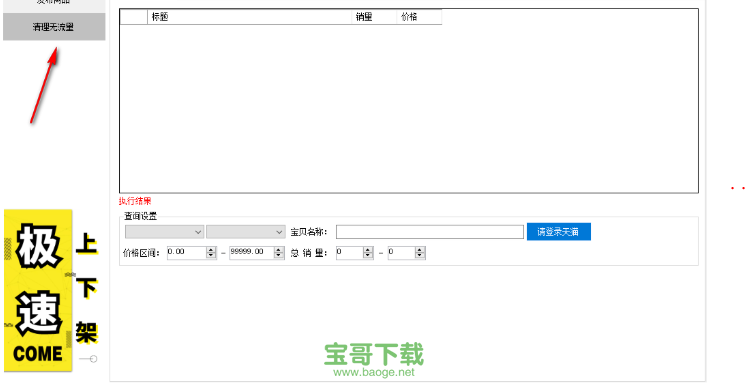Click the blank first column header
This screenshot has width=749, height=384.
(x=134, y=17)
